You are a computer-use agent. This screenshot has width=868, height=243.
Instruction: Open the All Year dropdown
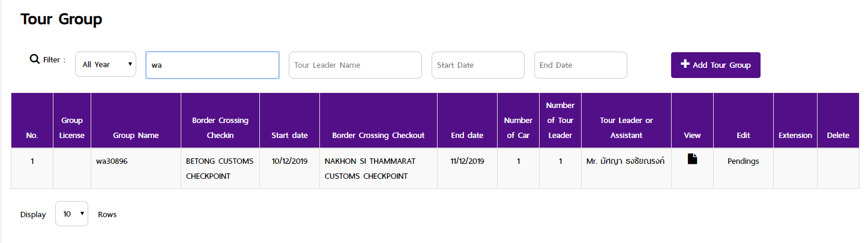pyautogui.click(x=106, y=64)
